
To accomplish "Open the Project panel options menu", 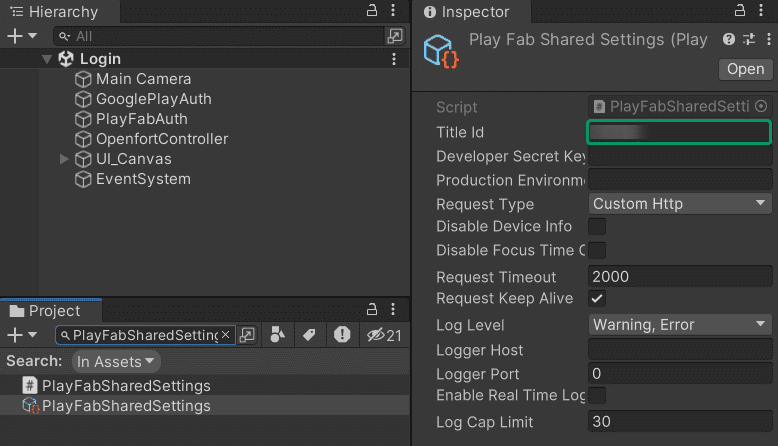I will point(393,310).
